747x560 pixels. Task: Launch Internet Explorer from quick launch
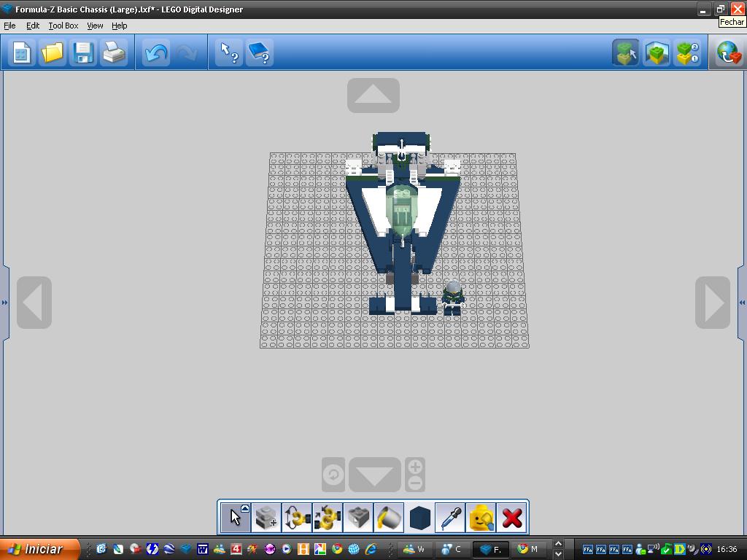[371, 549]
